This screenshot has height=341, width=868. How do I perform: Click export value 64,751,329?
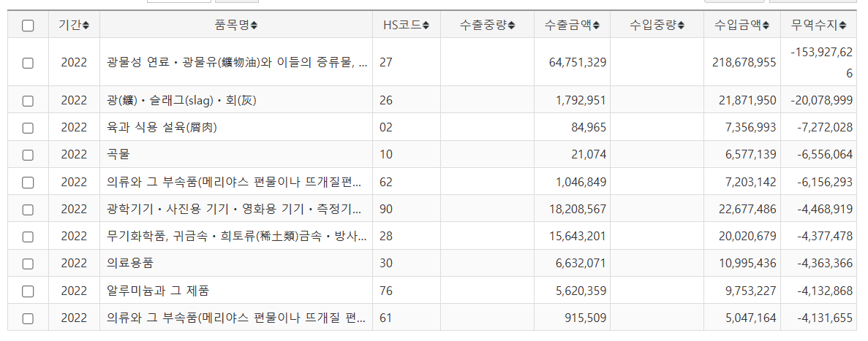pos(578,63)
